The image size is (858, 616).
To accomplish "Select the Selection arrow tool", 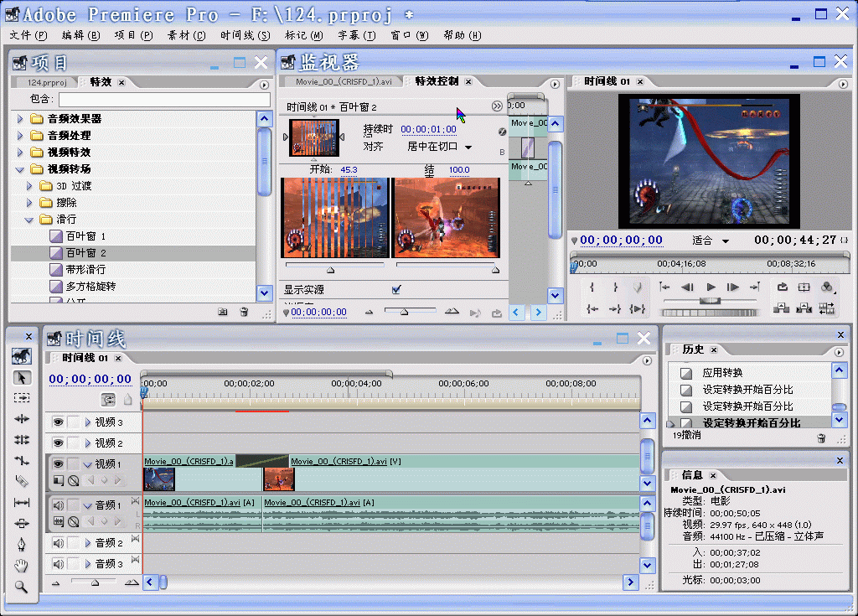I will tap(22, 378).
